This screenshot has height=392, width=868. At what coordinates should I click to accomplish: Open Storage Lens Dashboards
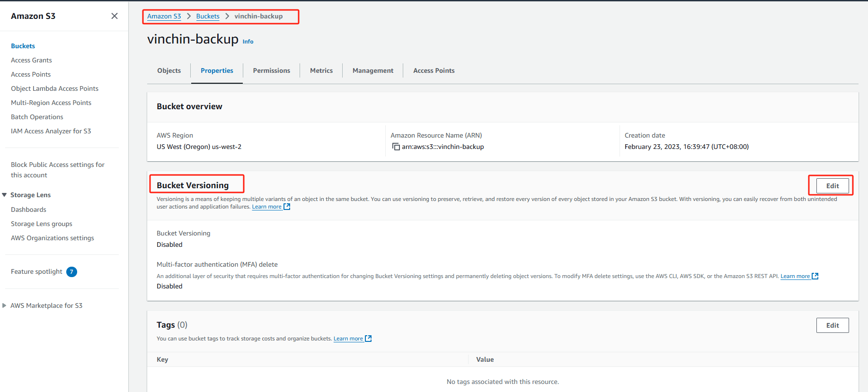(x=28, y=209)
